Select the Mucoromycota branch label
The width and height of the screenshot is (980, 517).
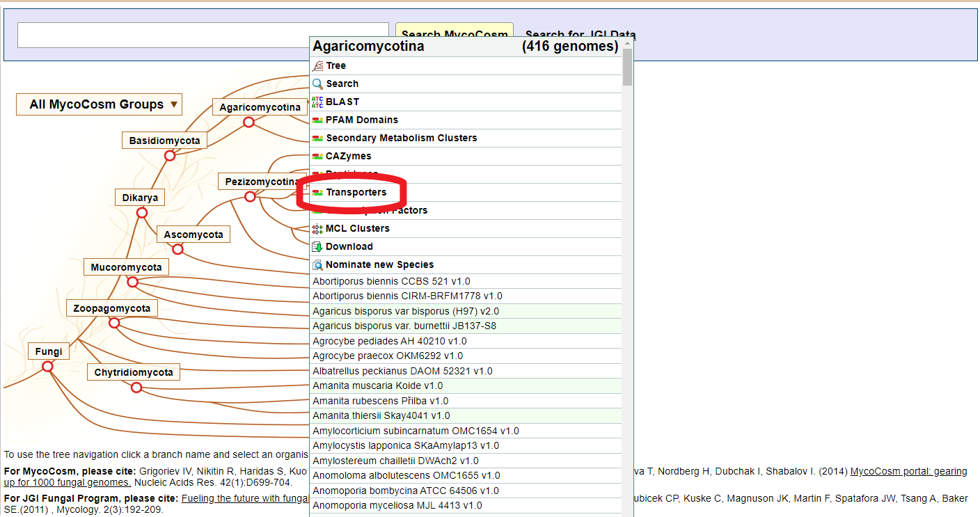(x=126, y=267)
